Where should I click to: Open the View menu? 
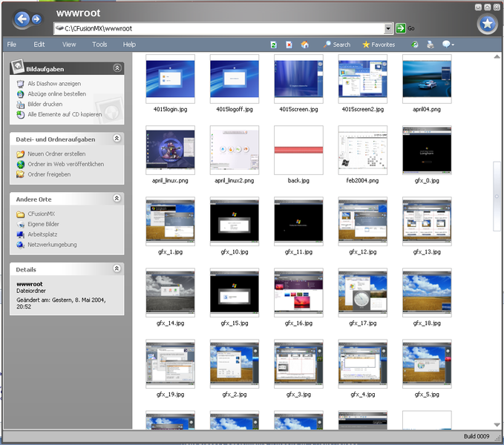pyautogui.click(x=69, y=44)
